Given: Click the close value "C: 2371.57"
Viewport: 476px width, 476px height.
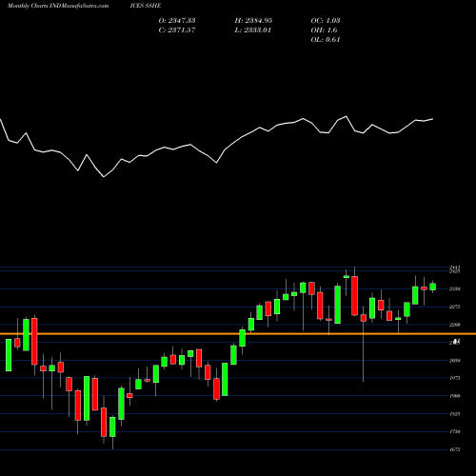Looking at the screenshot, I should tap(177, 30).
